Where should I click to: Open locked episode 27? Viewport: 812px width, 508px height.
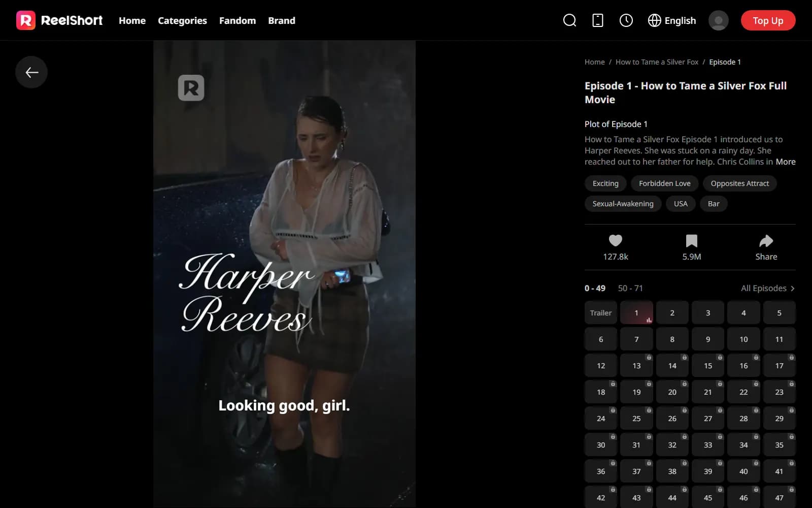click(708, 419)
